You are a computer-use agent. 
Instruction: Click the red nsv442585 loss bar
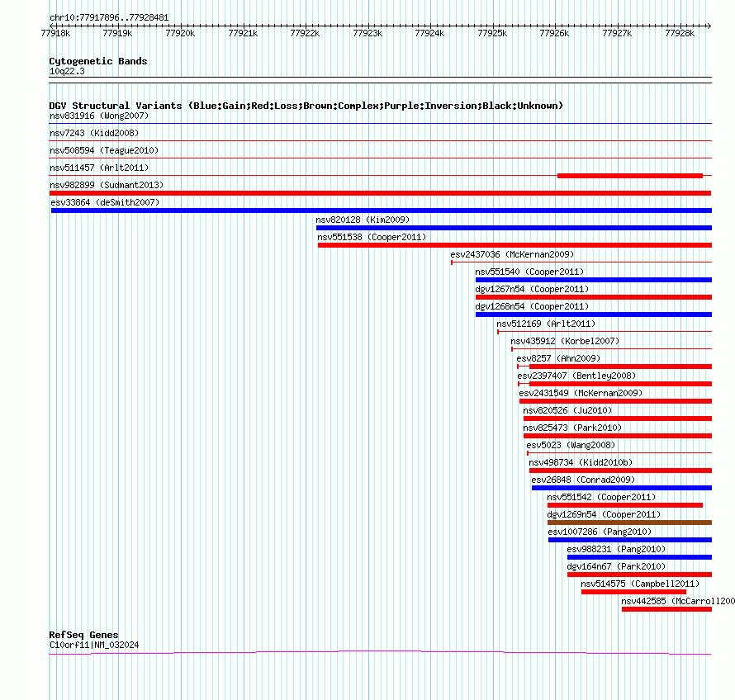666,609
